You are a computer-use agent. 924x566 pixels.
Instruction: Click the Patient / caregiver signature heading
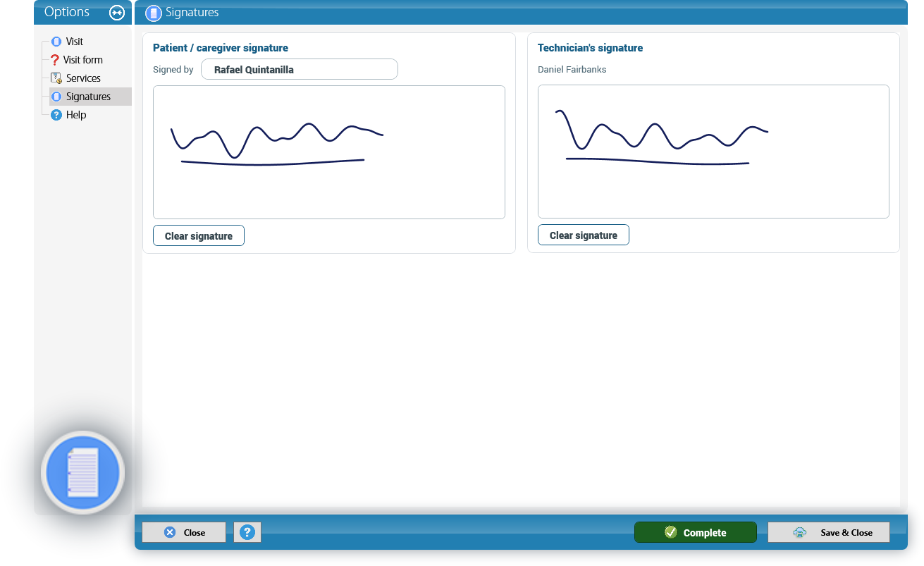[x=221, y=48]
